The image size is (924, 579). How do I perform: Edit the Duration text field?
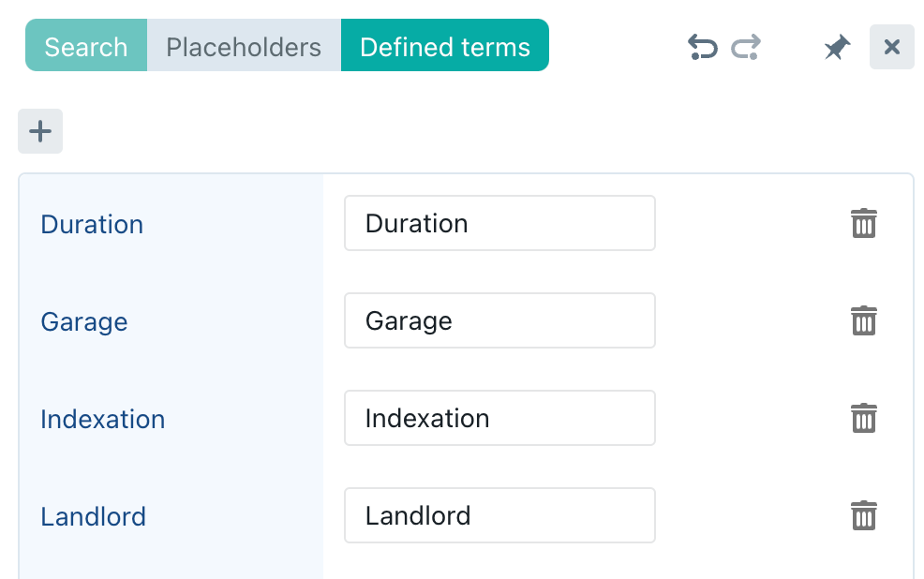click(x=499, y=224)
